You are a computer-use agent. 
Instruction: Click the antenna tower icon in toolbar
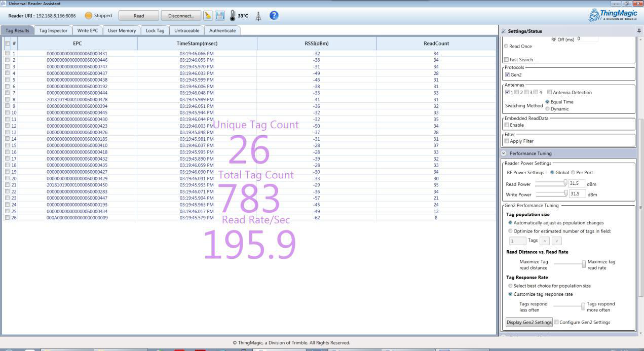click(x=258, y=16)
